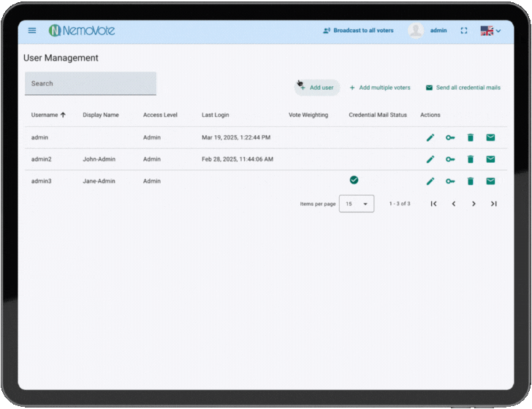Open the hamburger navigation menu

[x=32, y=31]
